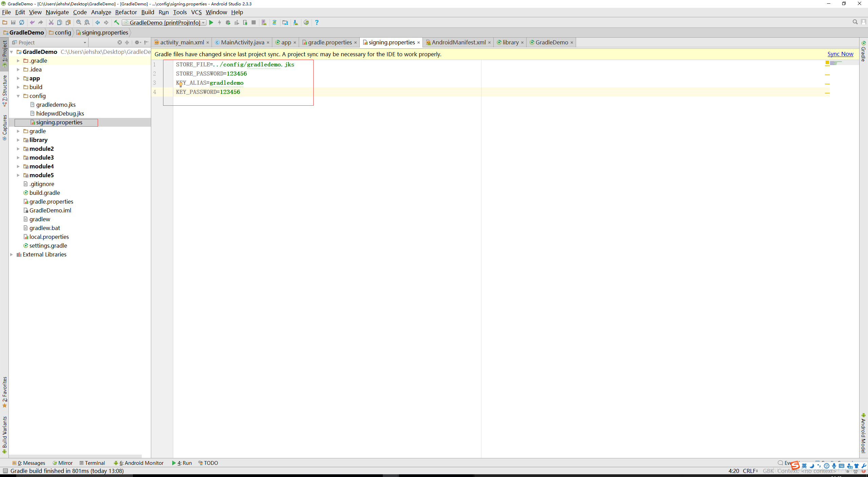This screenshot has width=868, height=477.
Task: Open the run configuration dropdown
Action: [x=164, y=22]
